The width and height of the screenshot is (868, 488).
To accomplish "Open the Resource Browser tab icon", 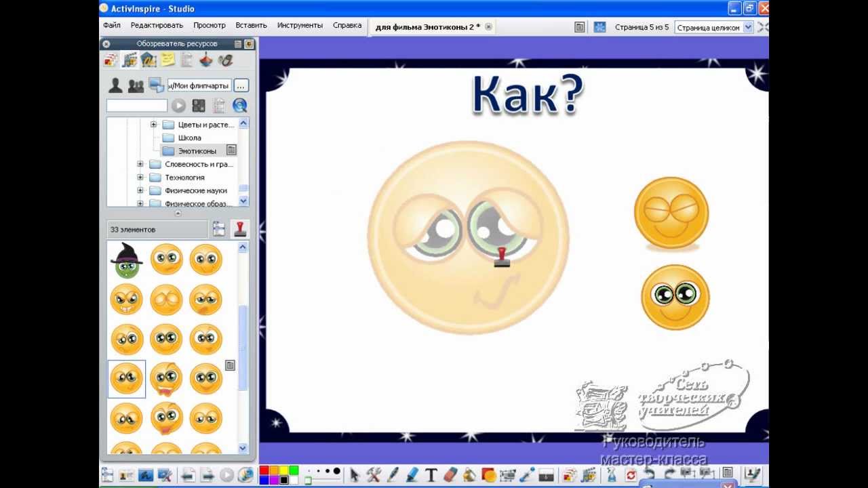I will pyautogui.click(x=130, y=60).
